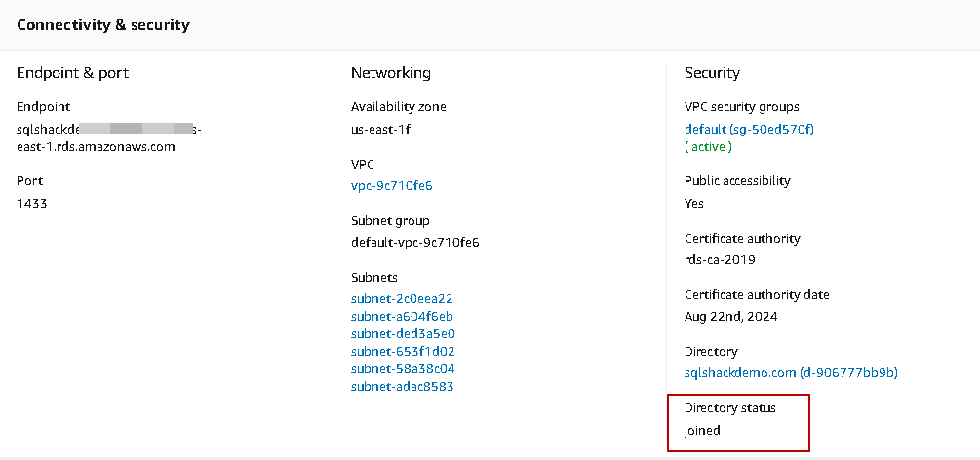Go to subnet-58a38c04
Viewport: 980px width, 460px height.
point(403,369)
